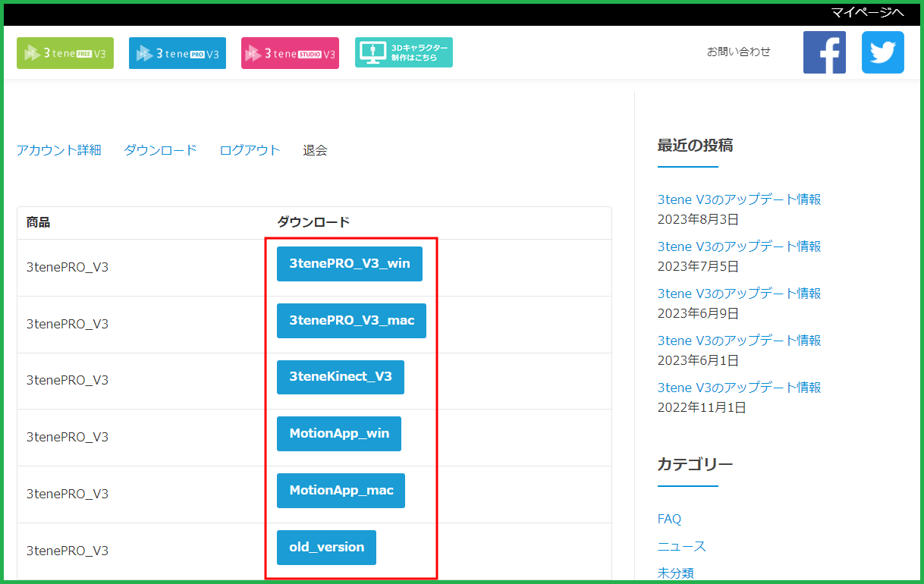
Task: Open the Facebook icon link
Action: pos(825,52)
